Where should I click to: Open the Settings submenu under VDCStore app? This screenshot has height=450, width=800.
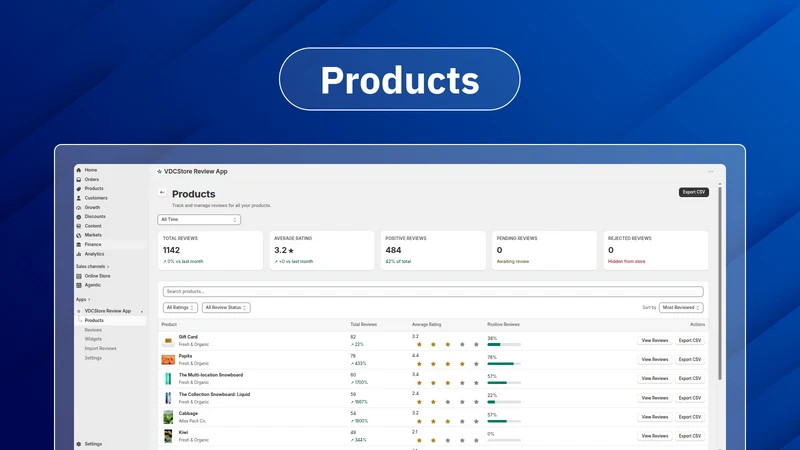93,358
